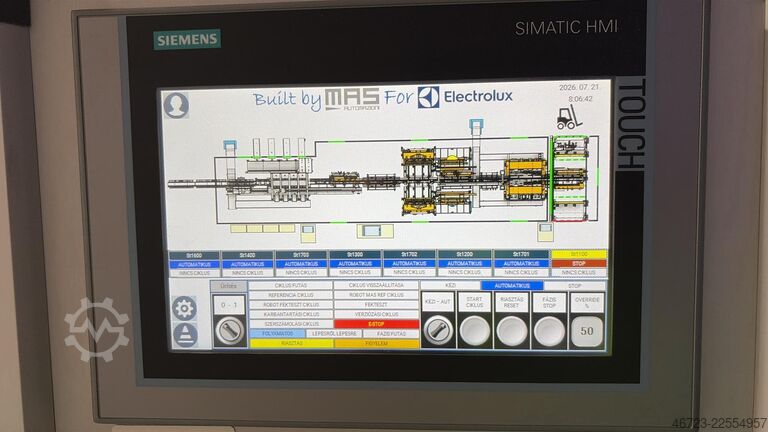
Task: Choose KARBANTARTÁSI CIKLUS
Action: pyautogui.click(x=290, y=314)
